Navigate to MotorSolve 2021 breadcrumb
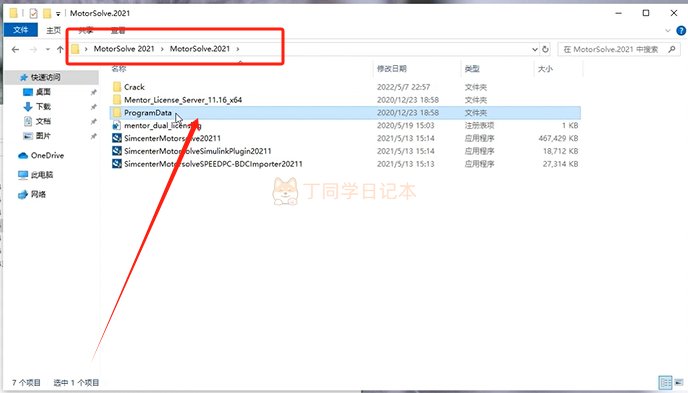 (x=124, y=49)
